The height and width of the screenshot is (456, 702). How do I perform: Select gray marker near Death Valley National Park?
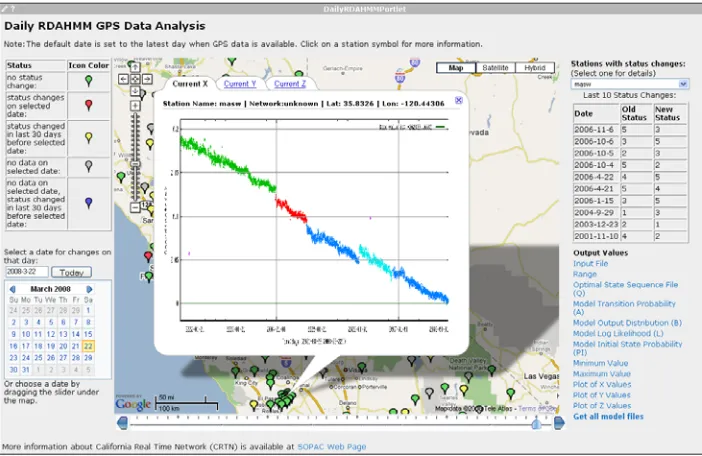coord(468,377)
